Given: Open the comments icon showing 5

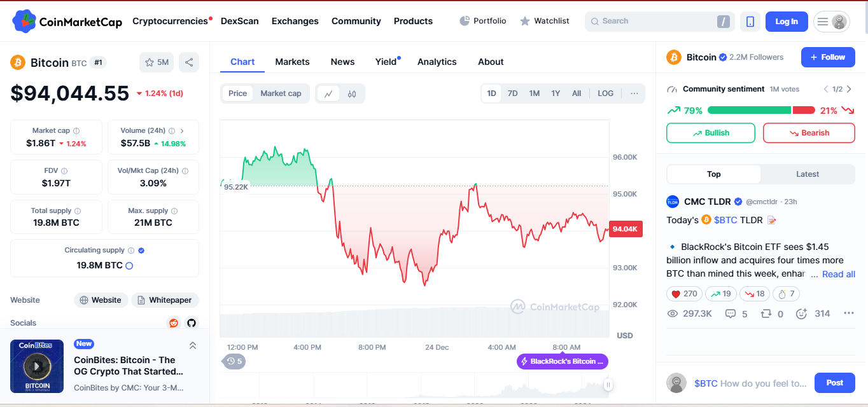Looking at the screenshot, I should [731, 314].
